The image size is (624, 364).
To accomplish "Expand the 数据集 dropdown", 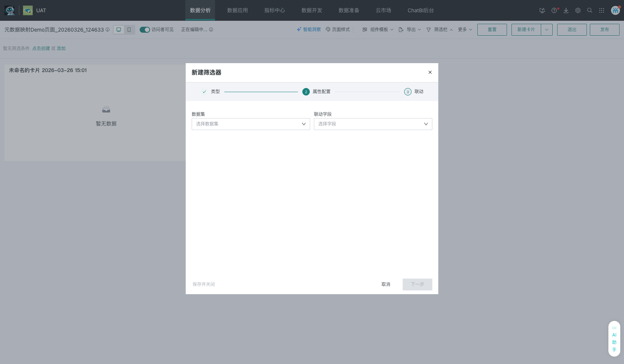I will 251,124.
